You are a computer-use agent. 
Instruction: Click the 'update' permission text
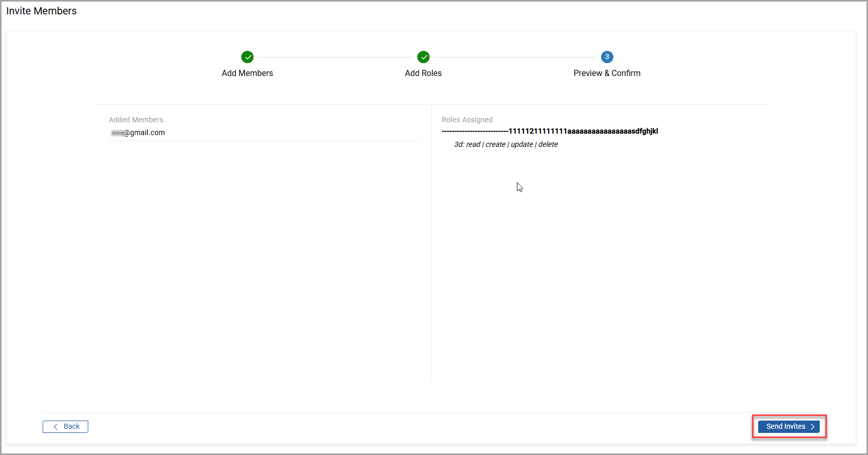[522, 144]
